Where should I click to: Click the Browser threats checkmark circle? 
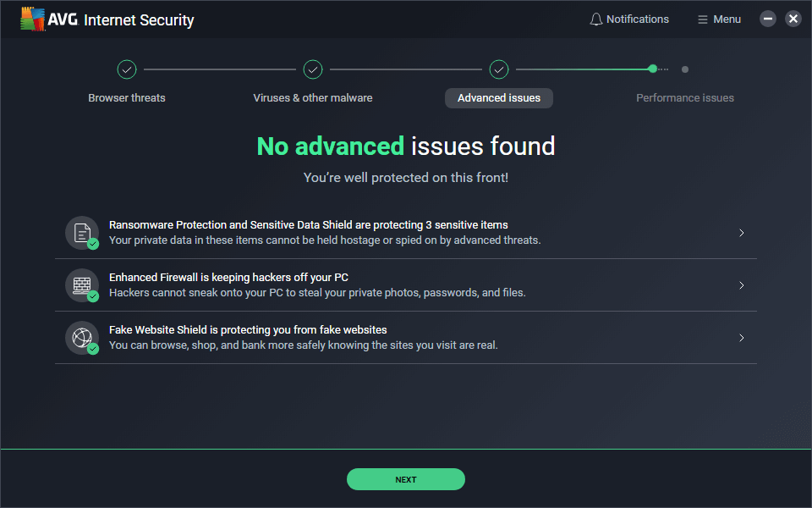[x=127, y=69]
